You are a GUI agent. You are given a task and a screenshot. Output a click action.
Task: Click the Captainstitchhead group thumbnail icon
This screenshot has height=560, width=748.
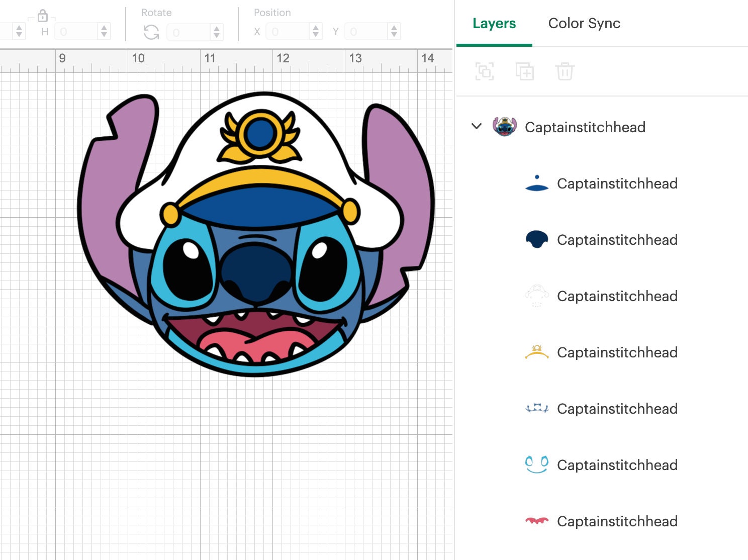coord(506,127)
